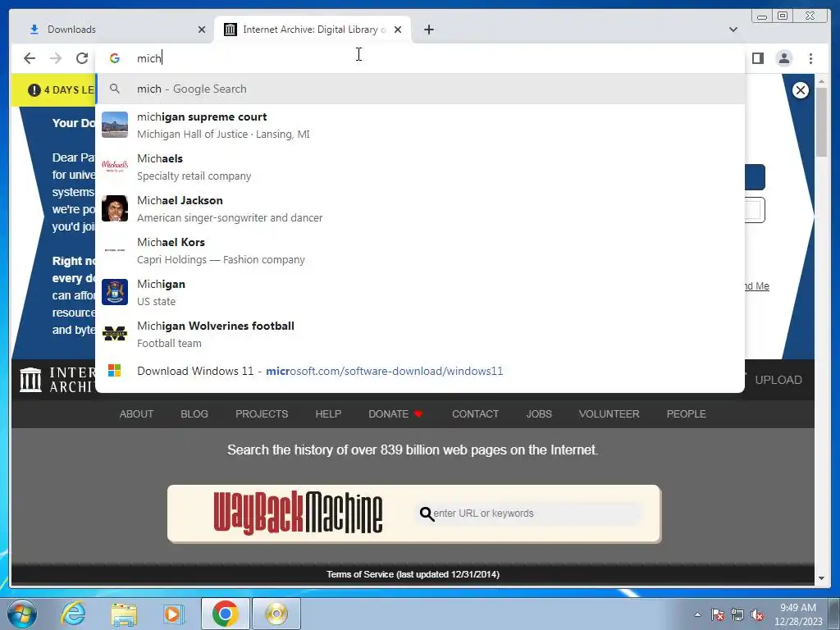Image resolution: width=840 pixels, height=630 pixels.
Task: Open the Windows Start menu
Action: click(21, 614)
